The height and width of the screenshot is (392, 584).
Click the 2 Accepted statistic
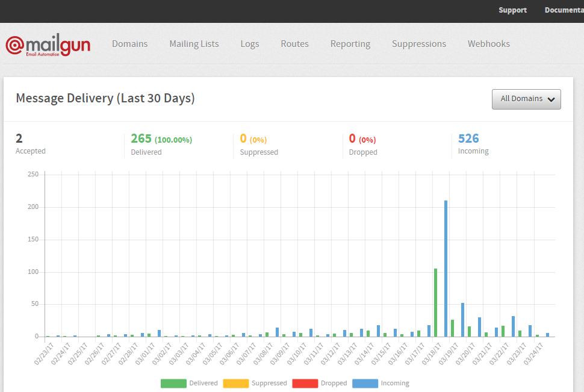(x=19, y=139)
